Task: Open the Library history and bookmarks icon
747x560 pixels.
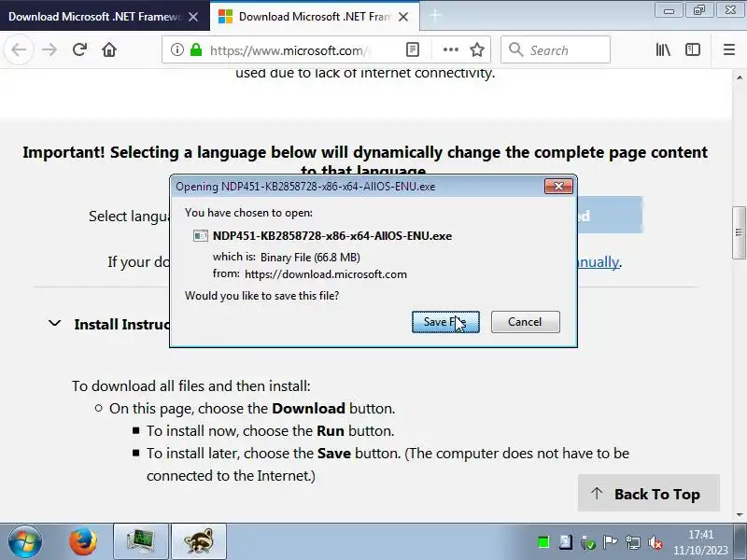Action: click(x=663, y=49)
